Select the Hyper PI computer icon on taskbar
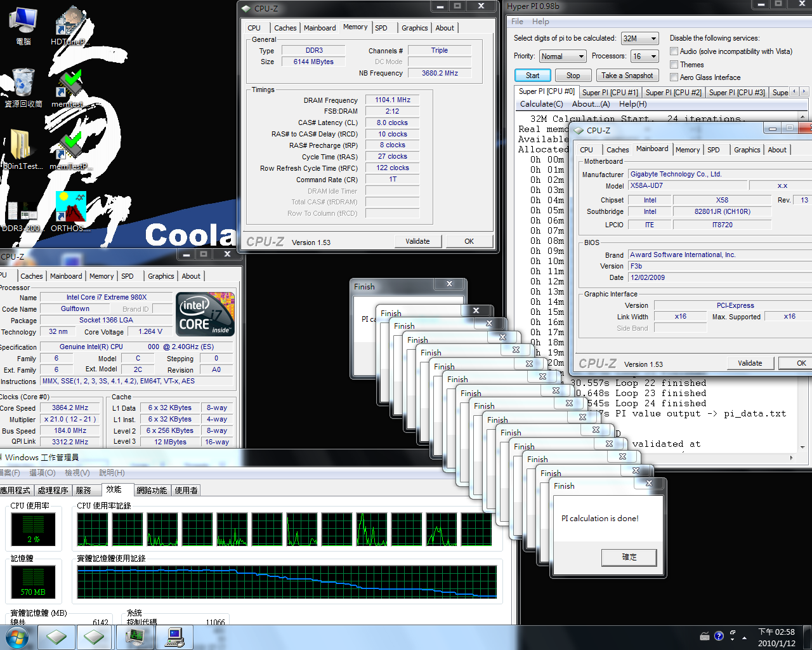The width and height of the screenshot is (812, 650). (174, 637)
